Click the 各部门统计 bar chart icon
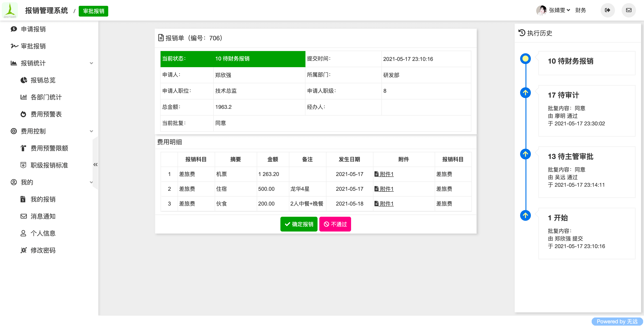Image resolution: width=644 pixels, height=326 pixels. coord(23,97)
